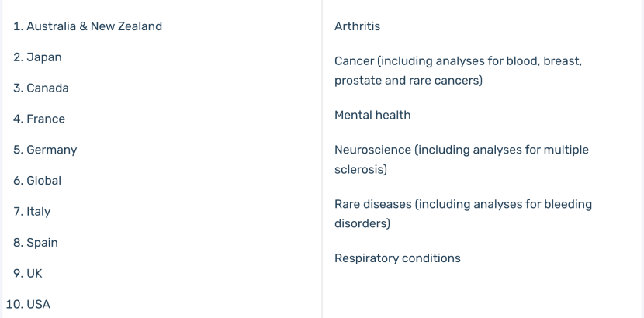Click the word 'sclerosis)' in the Neuroscience entry
Screen dimensions: 644x318
361,169
